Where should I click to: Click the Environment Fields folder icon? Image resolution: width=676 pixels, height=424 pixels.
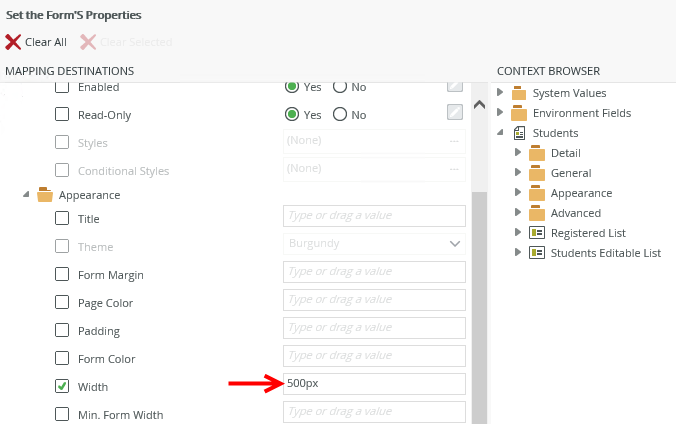[519, 113]
